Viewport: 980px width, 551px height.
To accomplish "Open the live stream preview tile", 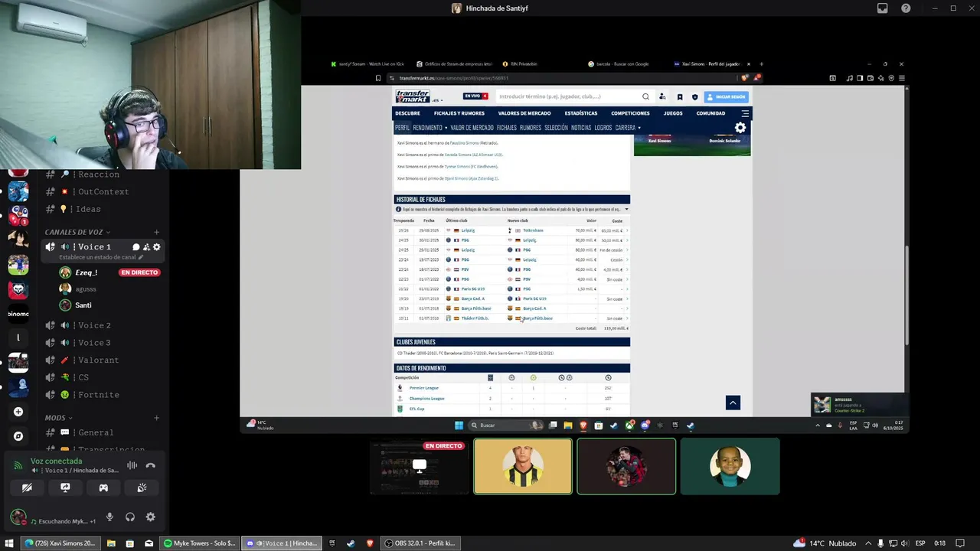I will [x=420, y=466].
